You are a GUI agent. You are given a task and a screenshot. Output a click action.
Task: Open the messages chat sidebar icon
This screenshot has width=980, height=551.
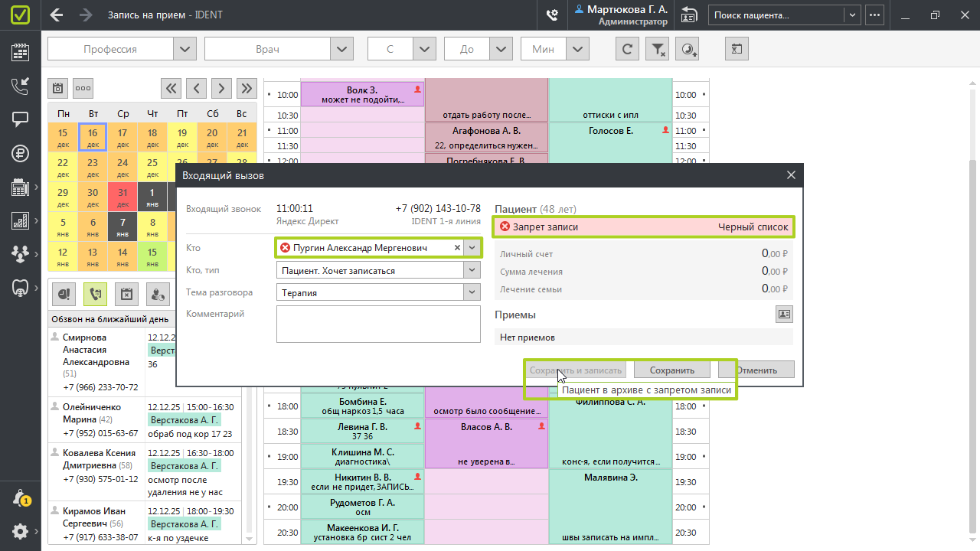pyautogui.click(x=20, y=119)
